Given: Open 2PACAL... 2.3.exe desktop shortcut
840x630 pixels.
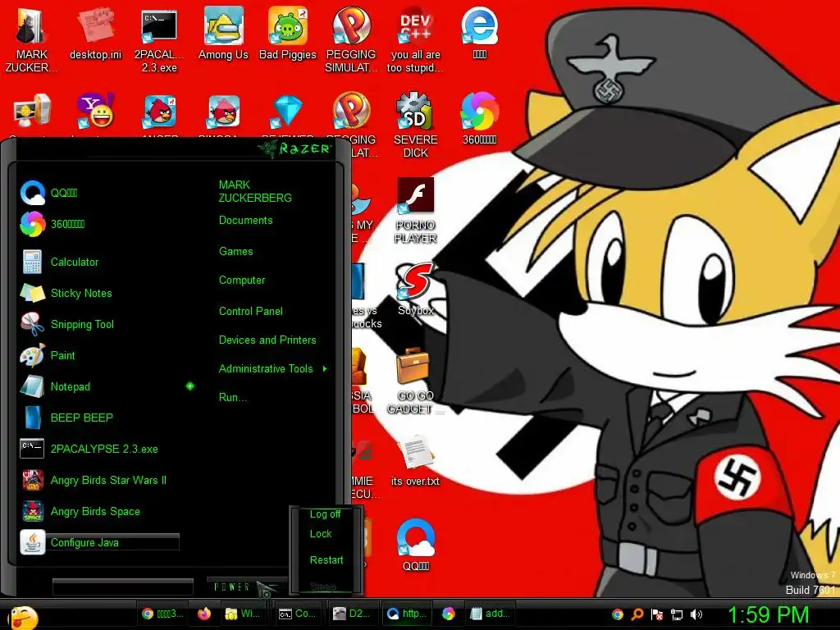Looking at the screenshot, I should 159,41.
